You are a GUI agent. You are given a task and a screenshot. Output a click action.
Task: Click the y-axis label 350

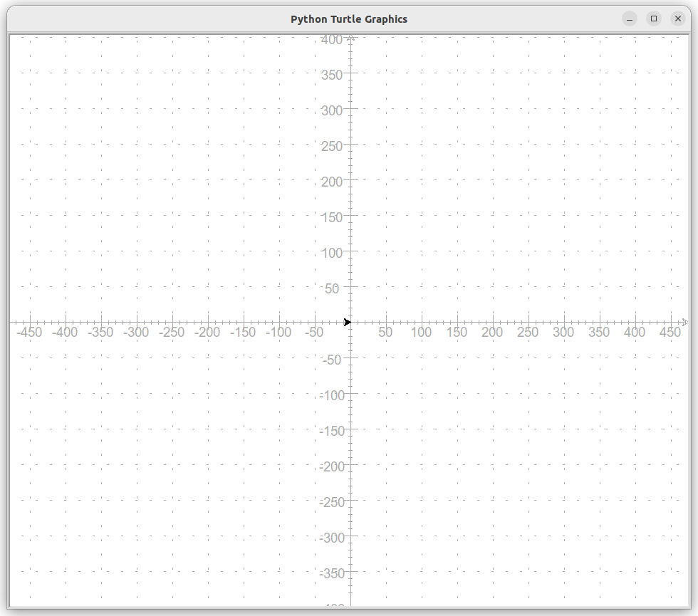pyautogui.click(x=332, y=75)
